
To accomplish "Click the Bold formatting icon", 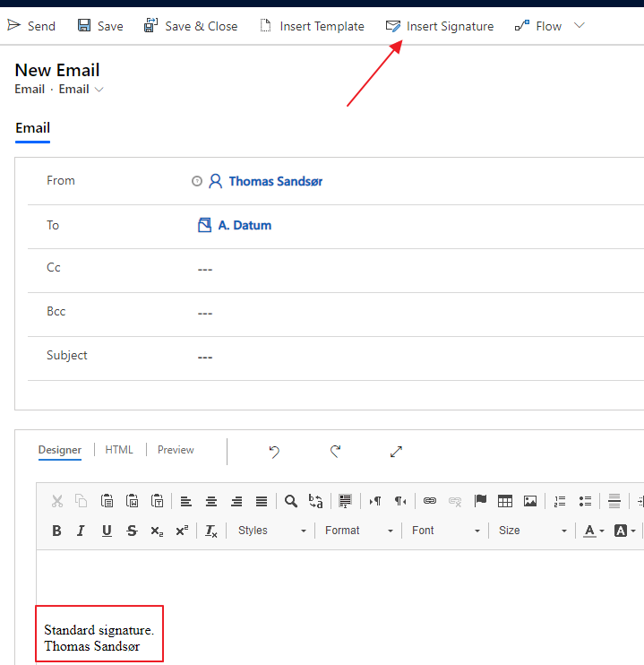I will click(x=56, y=531).
